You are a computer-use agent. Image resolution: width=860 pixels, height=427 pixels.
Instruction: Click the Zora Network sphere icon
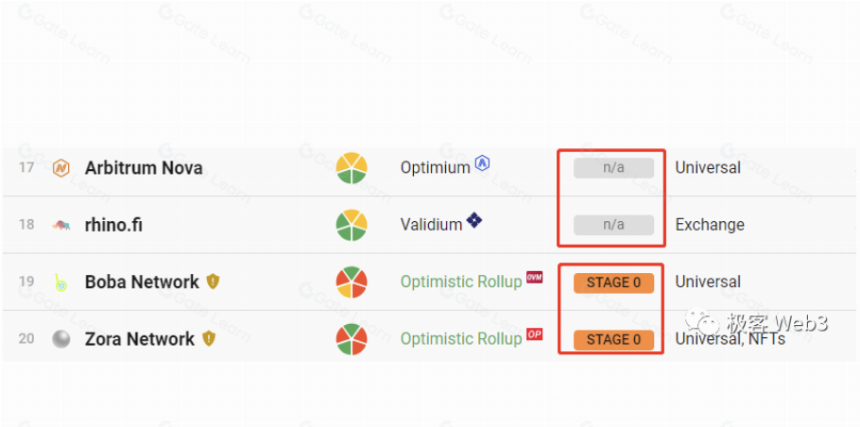coord(61,339)
